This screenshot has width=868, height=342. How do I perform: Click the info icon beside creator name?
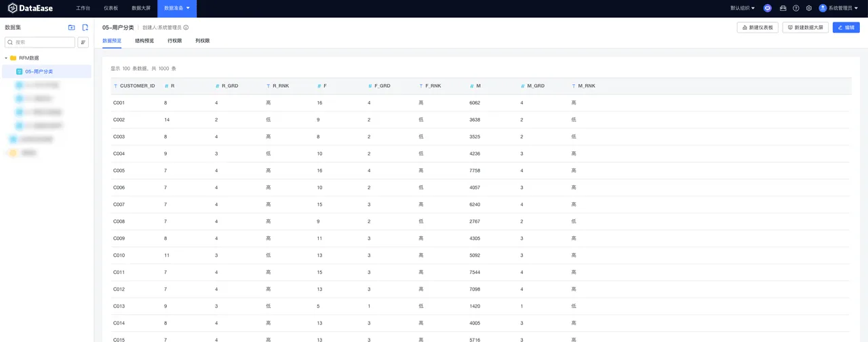tap(186, 28)
